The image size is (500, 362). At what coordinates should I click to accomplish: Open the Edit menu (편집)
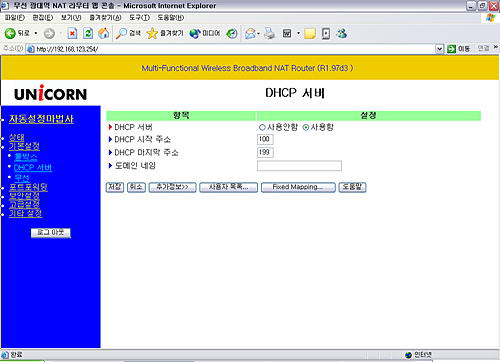tap(43, 18)
